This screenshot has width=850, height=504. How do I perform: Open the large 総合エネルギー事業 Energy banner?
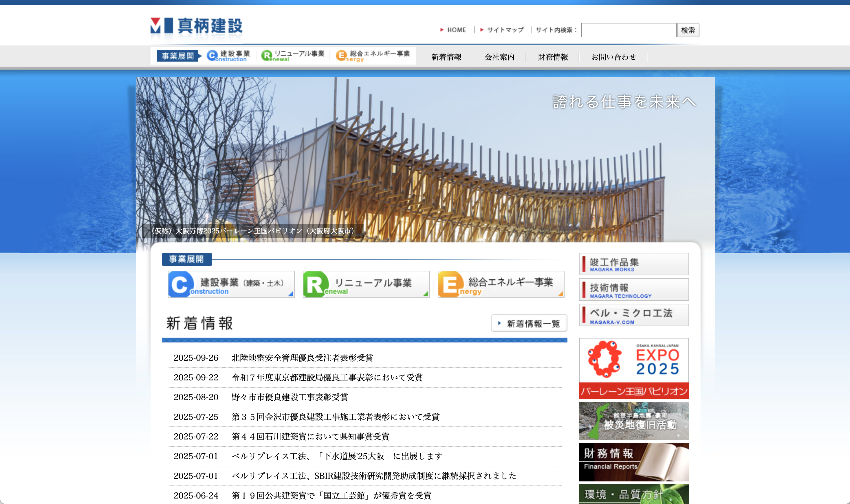(x=501, y=284)
